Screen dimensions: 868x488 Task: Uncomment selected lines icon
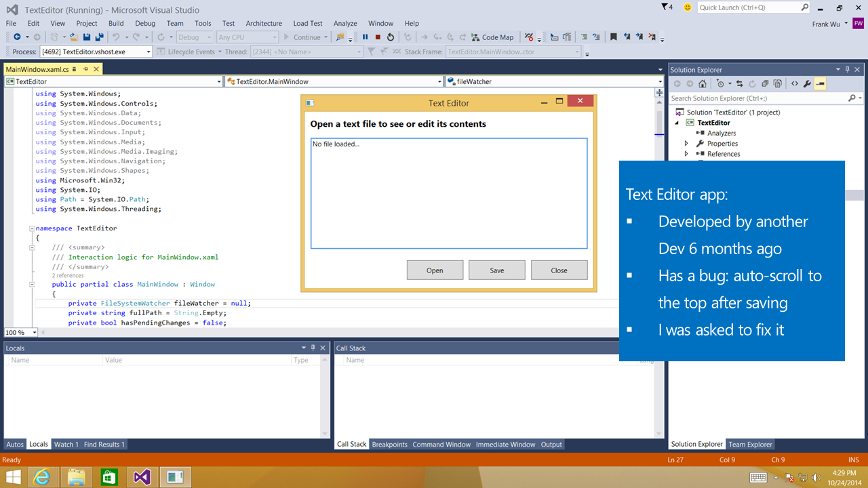click(x=597, y=37)
